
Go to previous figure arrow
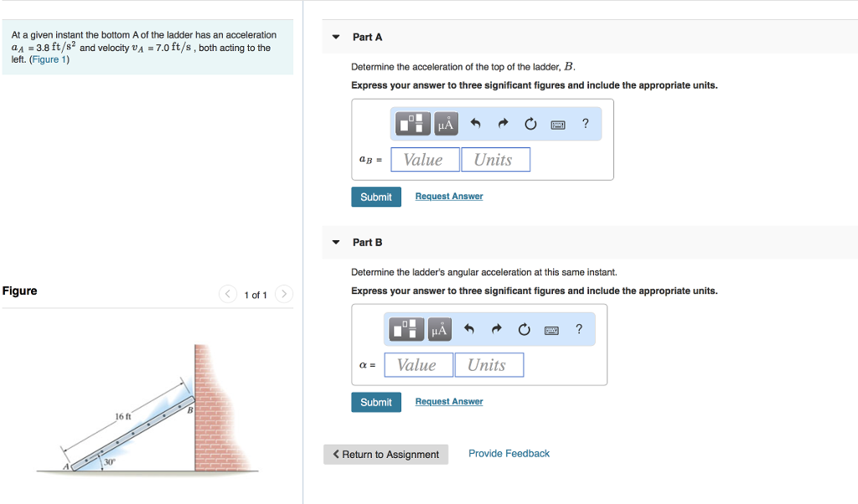[x=227, y=294]
